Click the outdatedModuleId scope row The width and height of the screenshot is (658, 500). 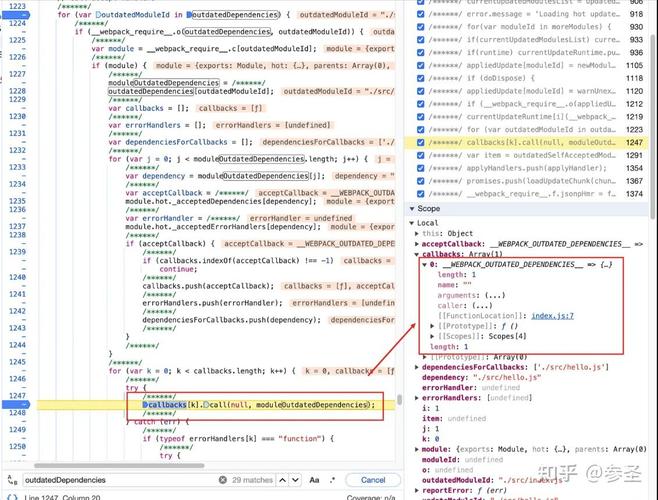coord(492,480)
